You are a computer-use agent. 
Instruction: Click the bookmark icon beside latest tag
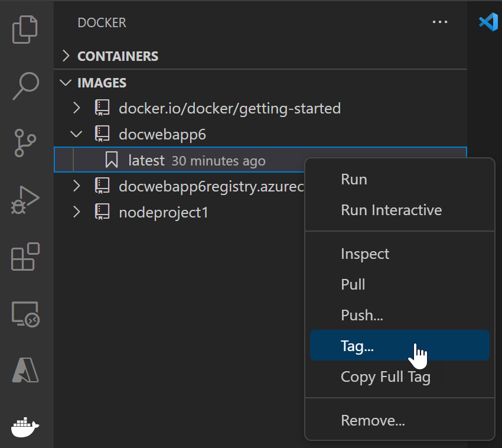(x=112, y=160)
